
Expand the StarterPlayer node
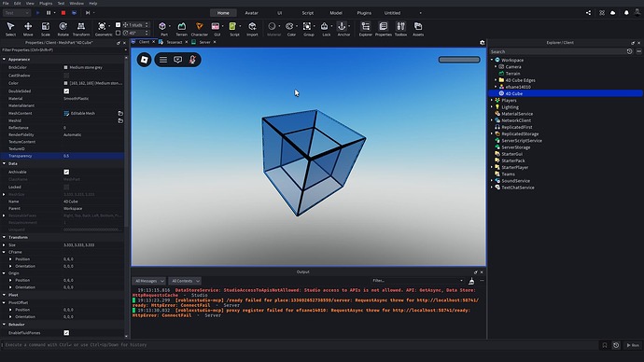(492, 167)
